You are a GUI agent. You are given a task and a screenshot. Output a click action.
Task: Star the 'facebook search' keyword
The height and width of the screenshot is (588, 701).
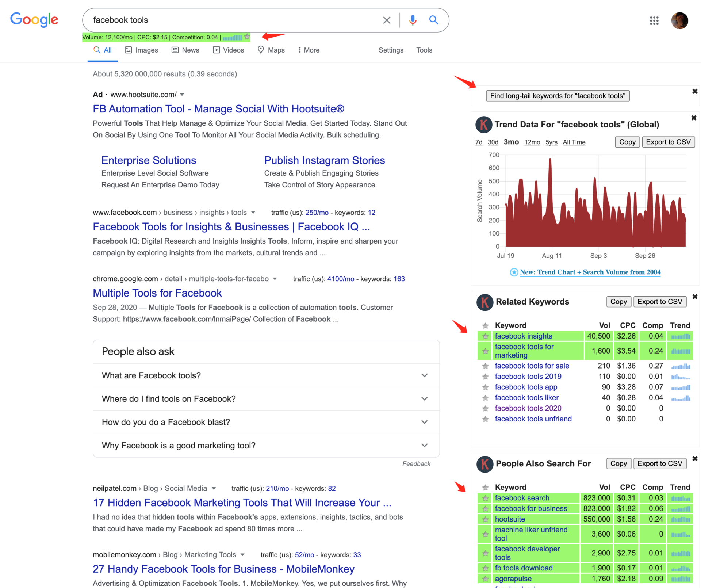click(485, 498)
